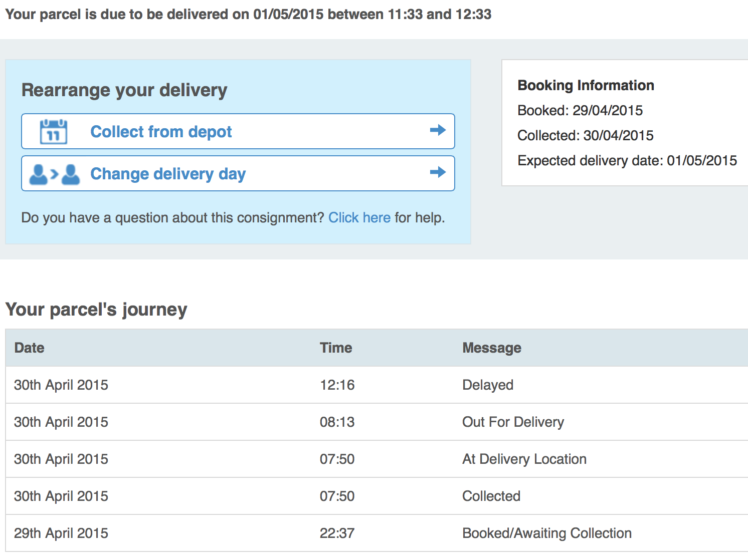Viewport: 748px width, 560px height.
Task: Click the At Delivery Location entry
Action: (524, 459)
